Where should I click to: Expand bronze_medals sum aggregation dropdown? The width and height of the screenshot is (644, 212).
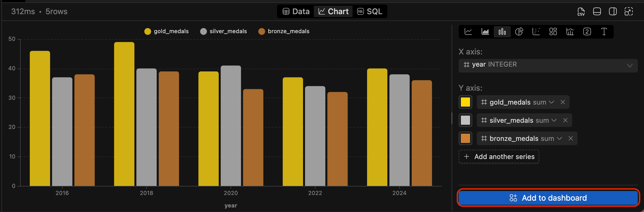point(559,139)
